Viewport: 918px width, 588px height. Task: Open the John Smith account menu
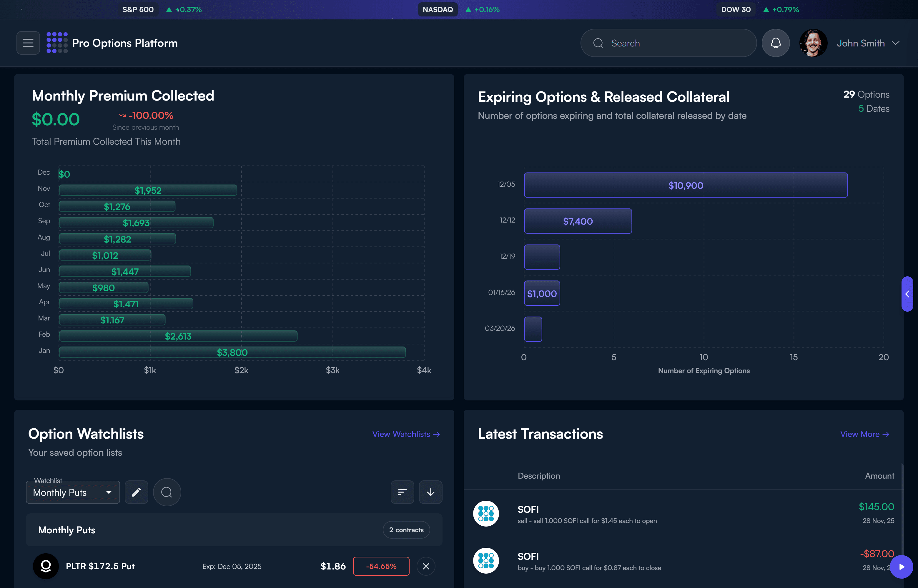pos(868,43)
